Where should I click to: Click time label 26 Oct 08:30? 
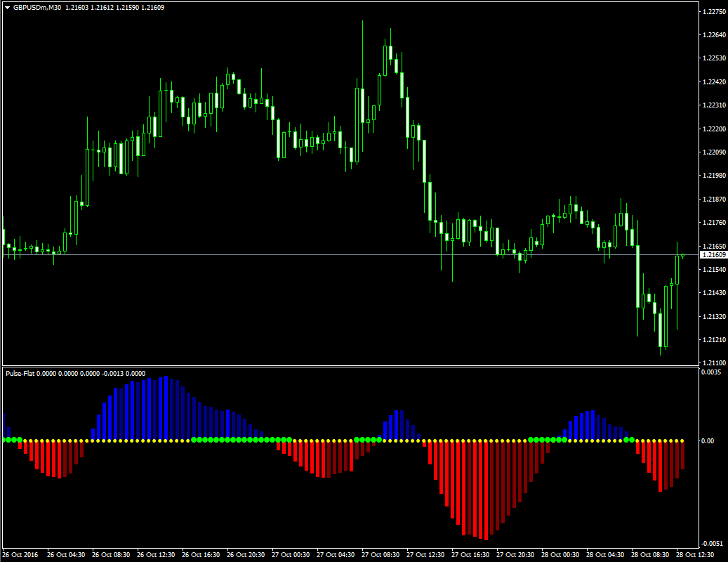tap(111, 554)
